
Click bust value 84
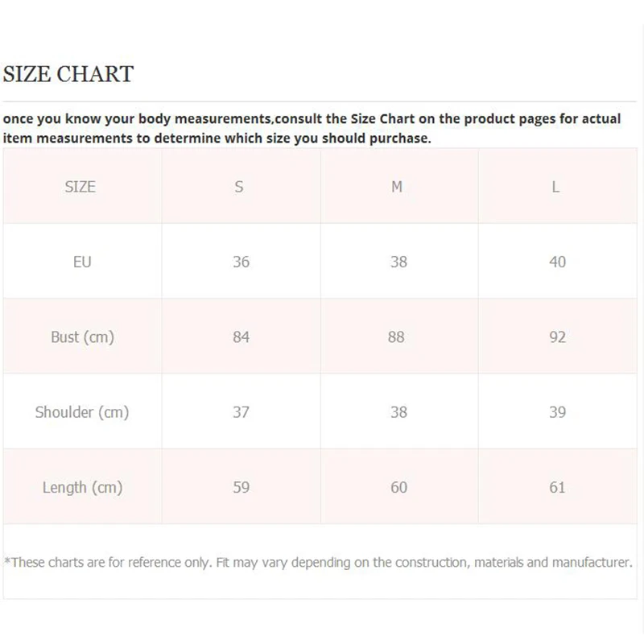coord(241,336)
